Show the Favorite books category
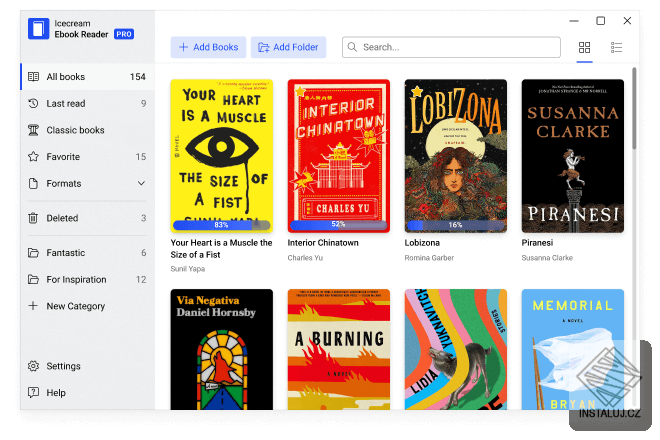660x440 pixels. (88, 157)
